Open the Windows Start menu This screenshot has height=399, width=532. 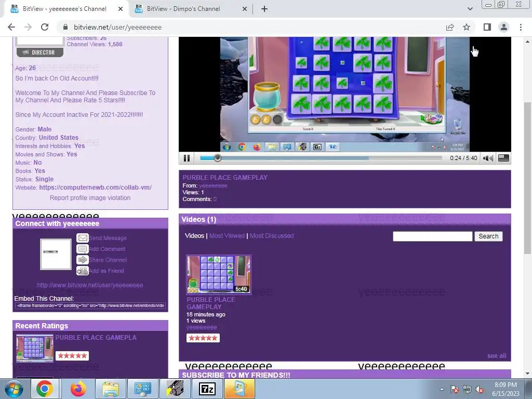(14, 389)
